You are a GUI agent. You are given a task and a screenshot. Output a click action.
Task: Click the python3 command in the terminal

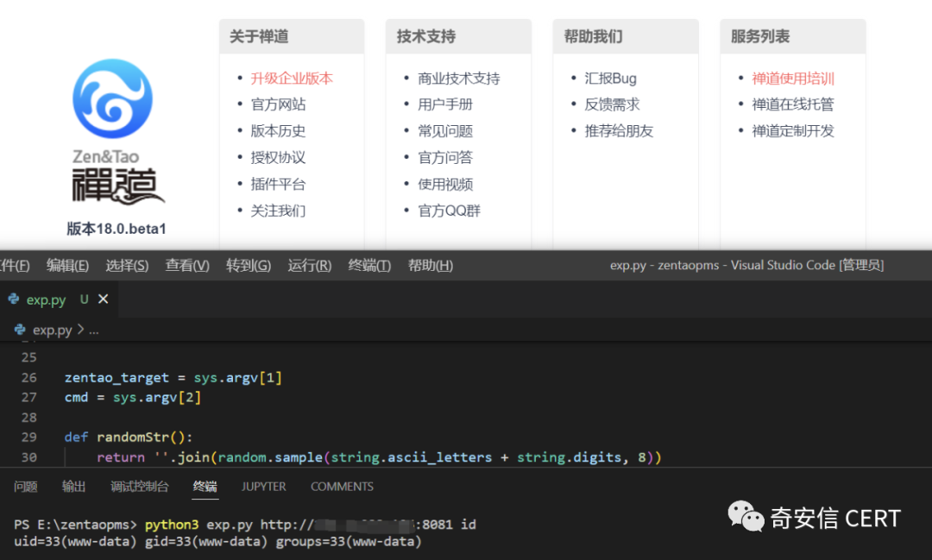[172, 525]
